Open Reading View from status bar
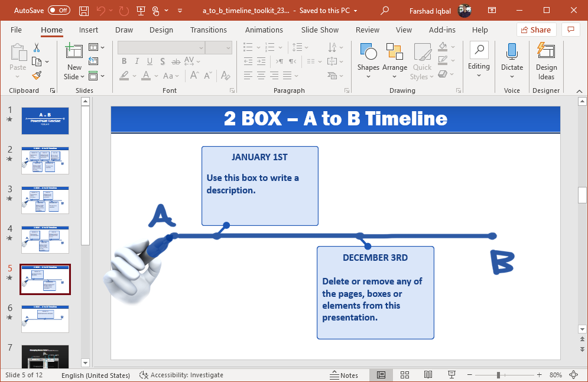Image resolution: width=588 pixels, height=382 pixels. 428,375
